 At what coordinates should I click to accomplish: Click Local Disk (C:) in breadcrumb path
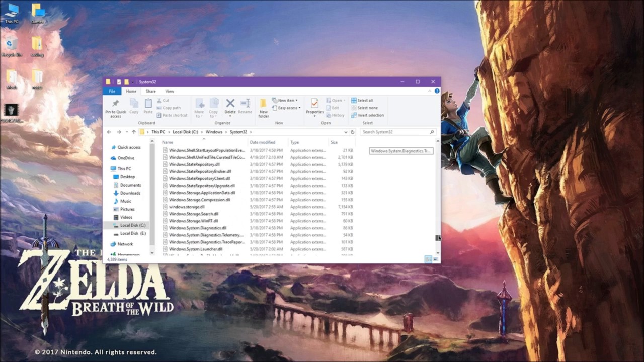click(185, 132)
